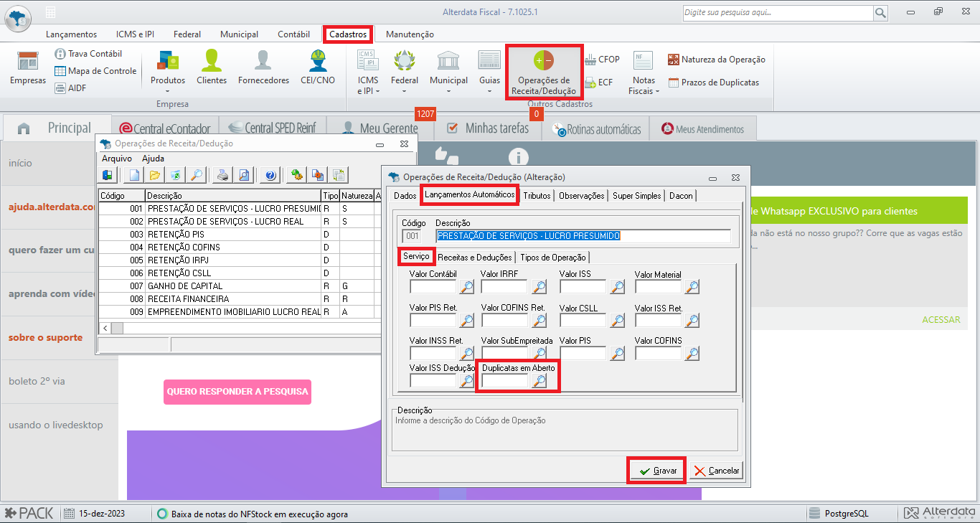Click the PostgreSQL status bar entry
Image resolution: width=980 pixels, height=523 pixels.
839,514
